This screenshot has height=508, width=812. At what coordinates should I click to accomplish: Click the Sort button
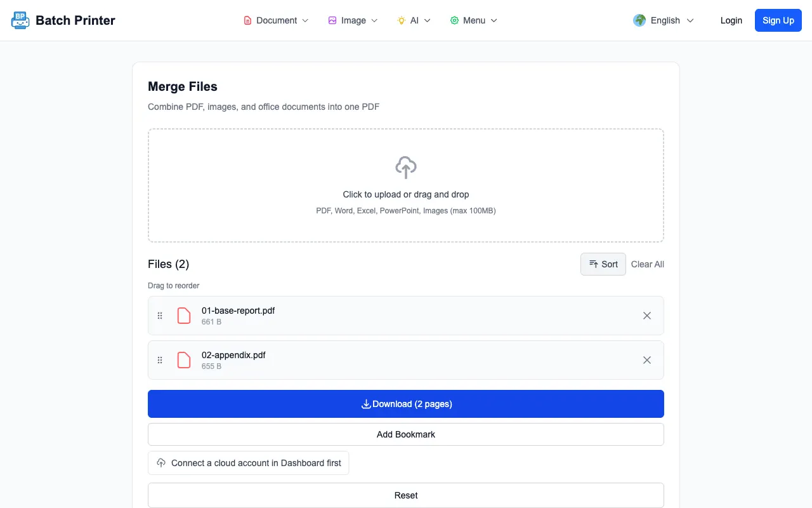[x=603, y=264]
